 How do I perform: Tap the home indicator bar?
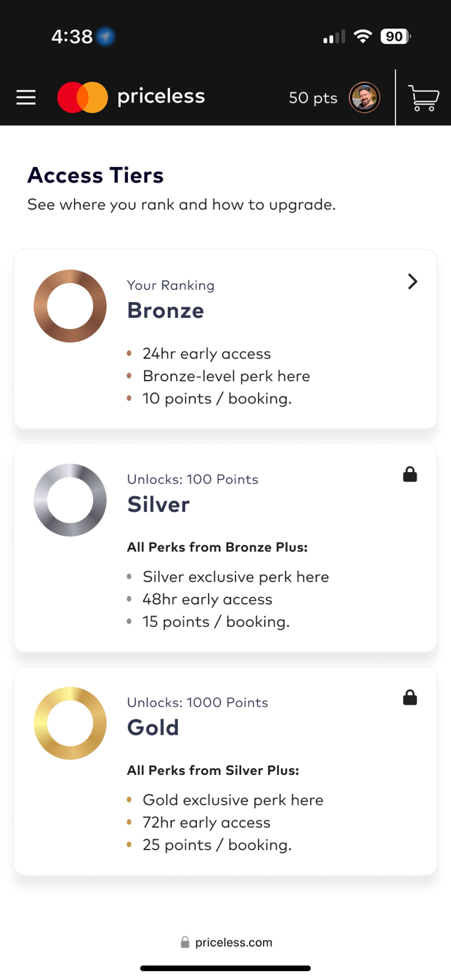pyautogui.click(x=225, y=968)
